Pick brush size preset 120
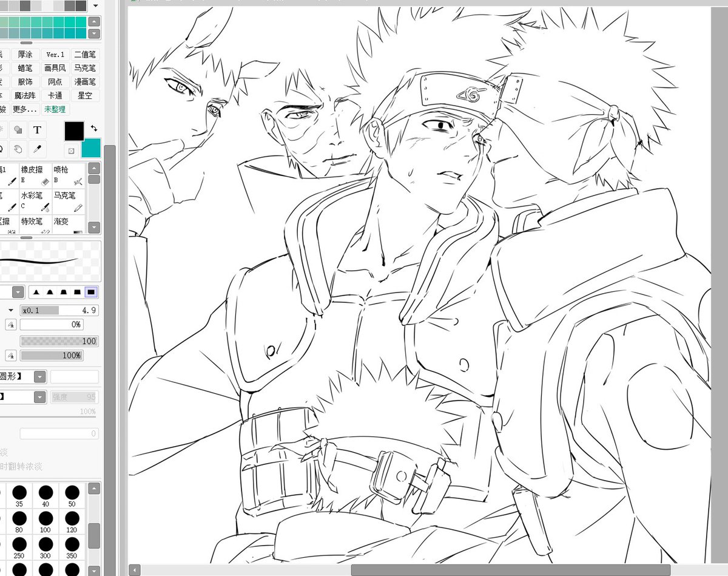 click(72, 521)
